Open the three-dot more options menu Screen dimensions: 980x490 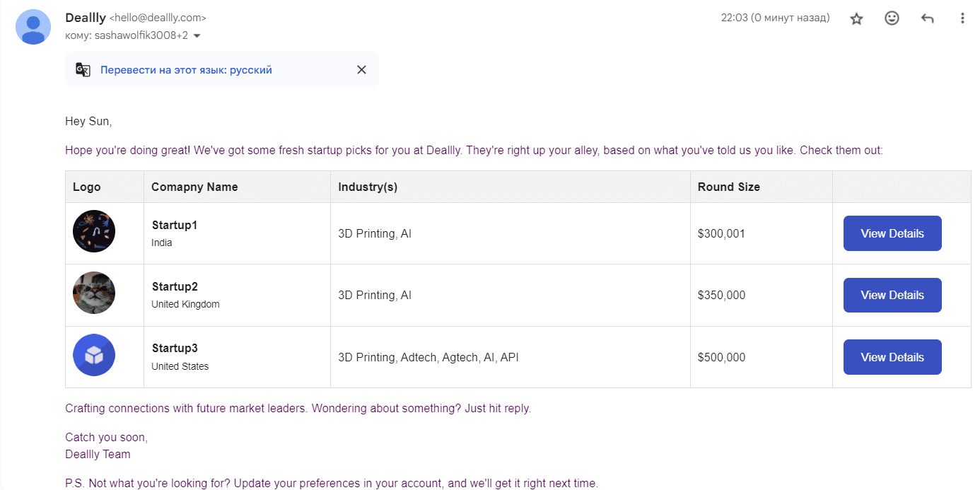[x=962, y=18]
